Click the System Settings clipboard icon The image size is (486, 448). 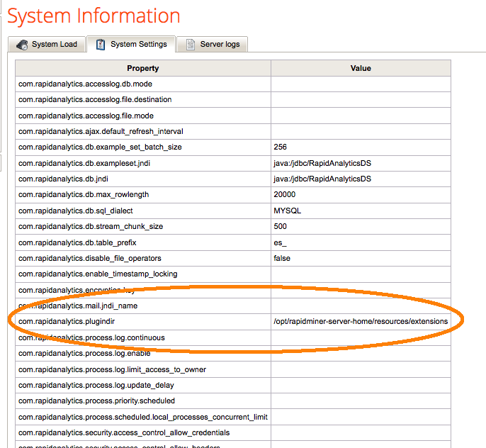pos(101,45)
